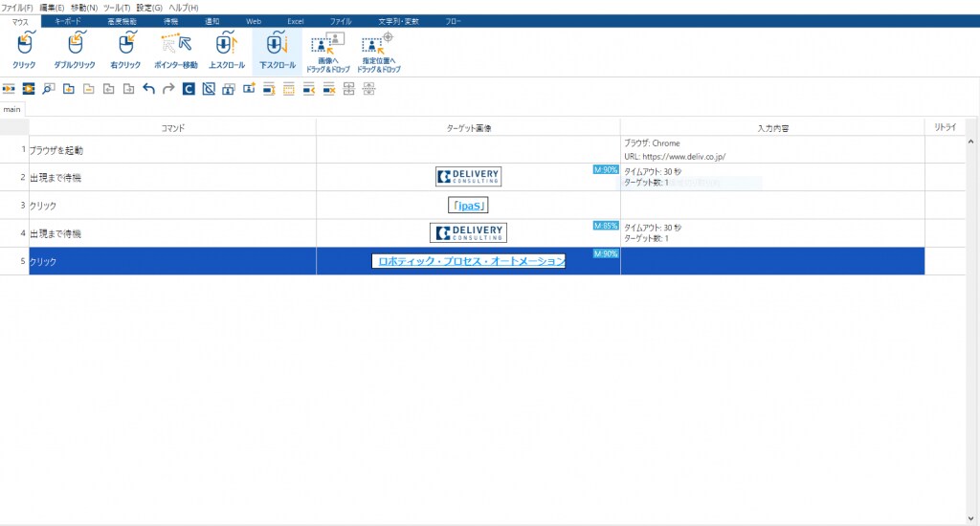Viewport: 980px width, 526px height.
Task: Select the 下スクロール command
Action: pos(278,51)
